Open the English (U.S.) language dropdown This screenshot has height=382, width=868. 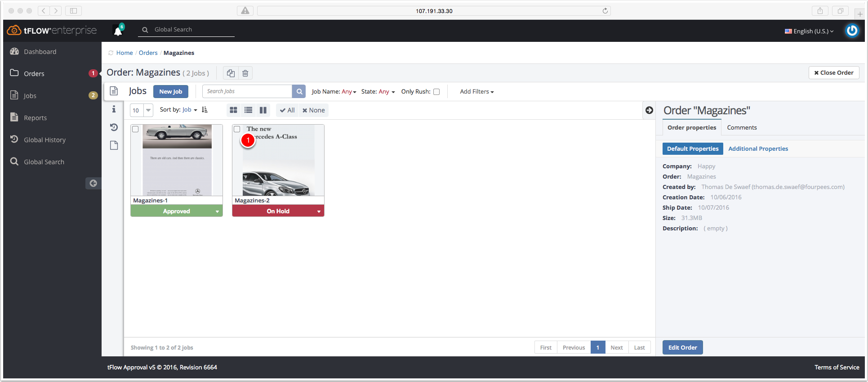[x=810, y=31]
